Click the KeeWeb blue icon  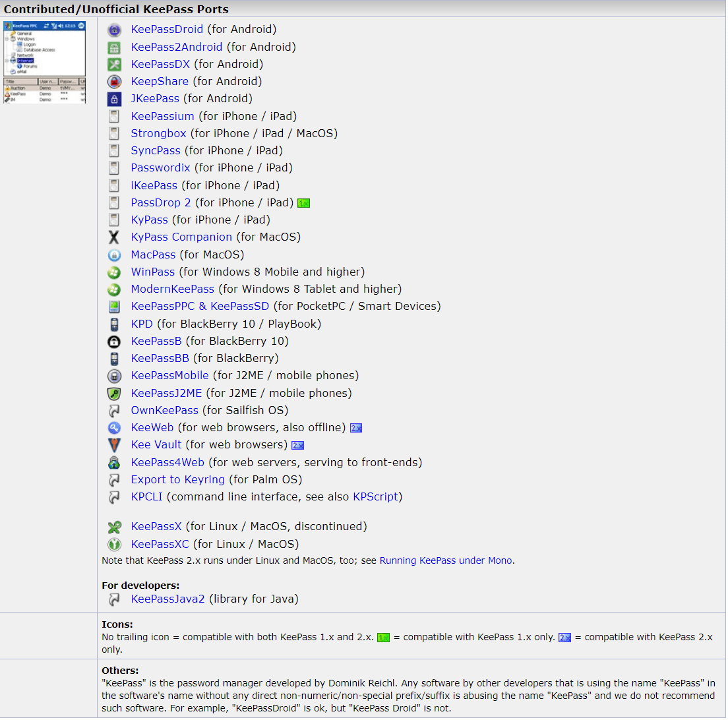[114, 428]
